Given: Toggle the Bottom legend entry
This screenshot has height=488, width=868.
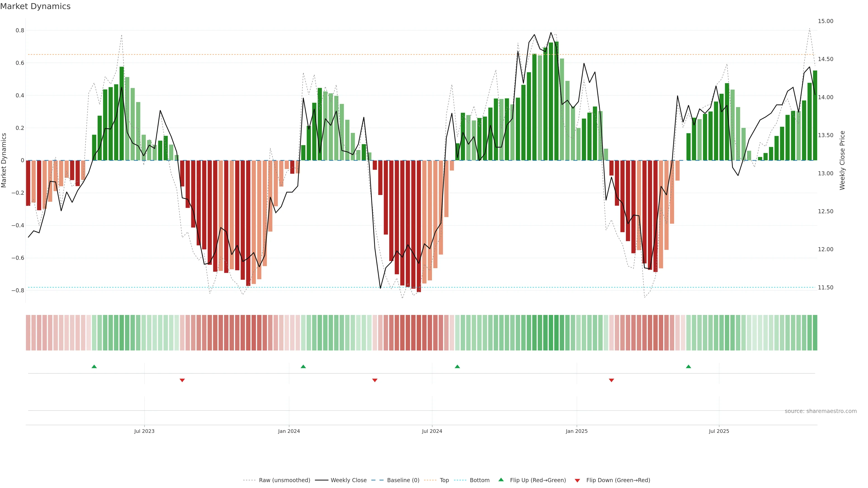Looking at the screenshot, I should 479,480.
